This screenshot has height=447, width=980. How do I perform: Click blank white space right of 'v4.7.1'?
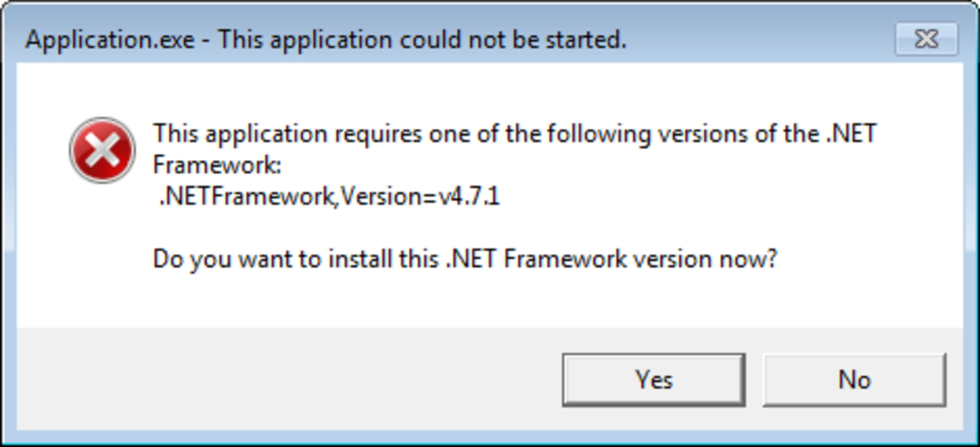pos(678,197)
